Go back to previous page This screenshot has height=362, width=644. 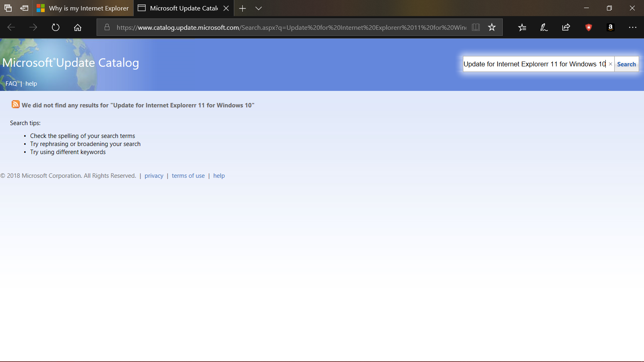point(11,27)
